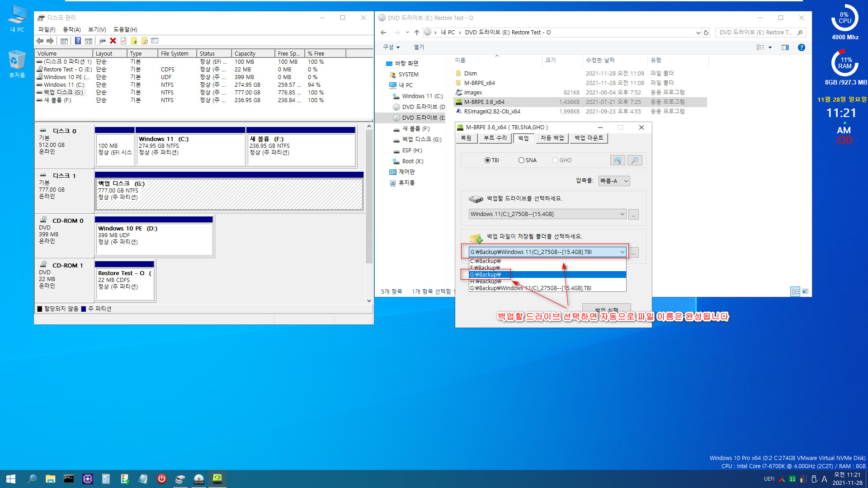Collapse the backup destination path dropdown arrow
The width and height of the screenshot is (868, 488).
click(x=622, y=252)
